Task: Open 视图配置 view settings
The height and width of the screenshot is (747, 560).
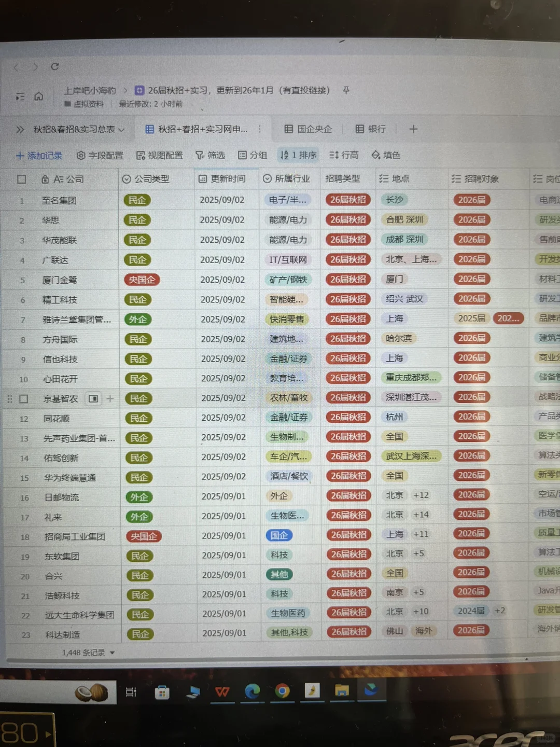Action: point(160,156)
